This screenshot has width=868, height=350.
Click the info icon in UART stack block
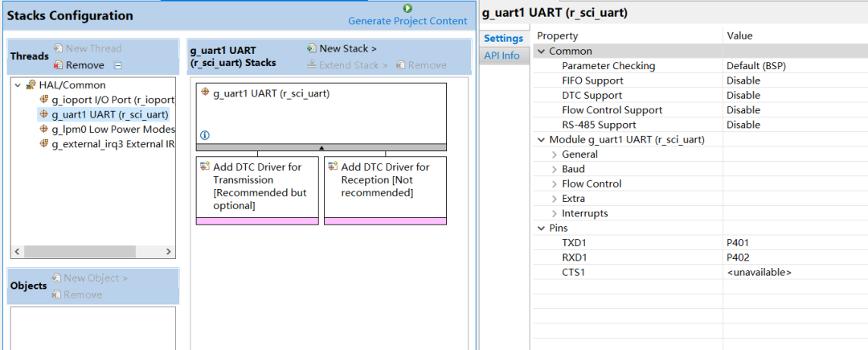pos(204,135)
